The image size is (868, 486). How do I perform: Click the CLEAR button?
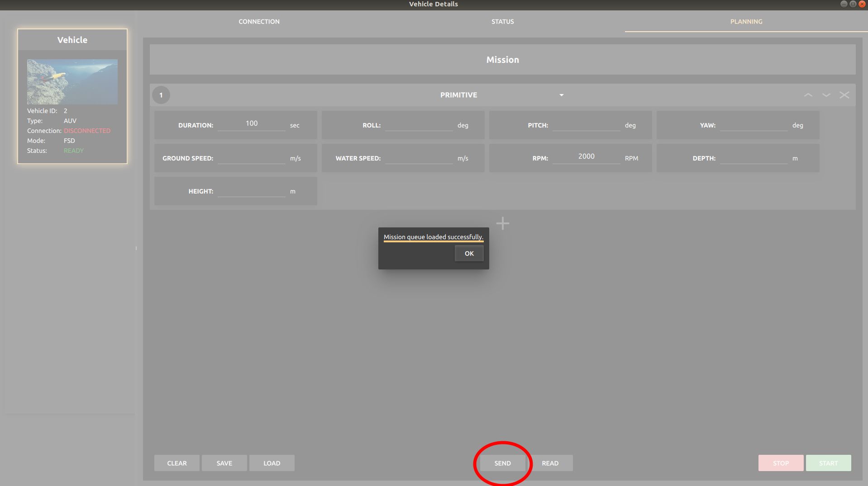(x=177, y=463)
